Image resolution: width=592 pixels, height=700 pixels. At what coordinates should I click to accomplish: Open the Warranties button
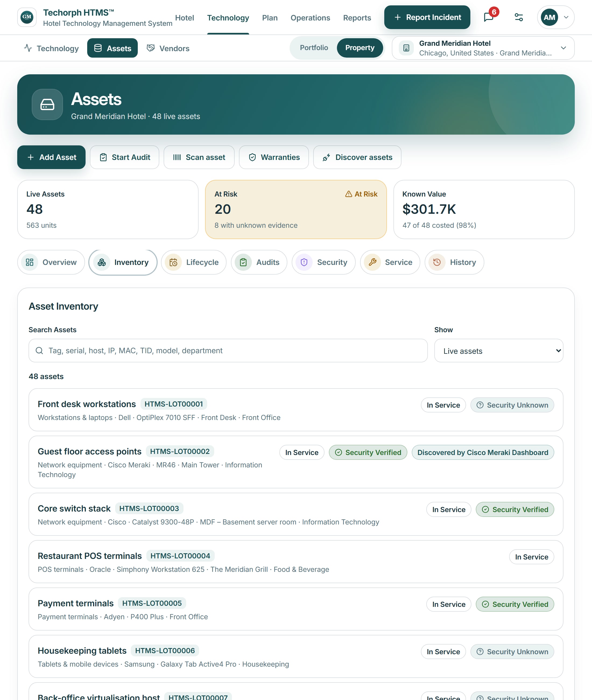(274, 157)
